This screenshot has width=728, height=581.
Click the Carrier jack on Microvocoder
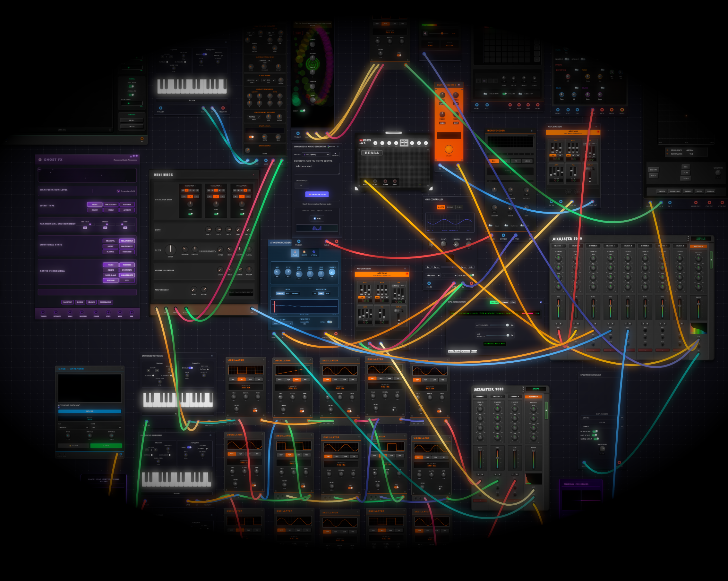pyautogui.click(x=503, y=235)
